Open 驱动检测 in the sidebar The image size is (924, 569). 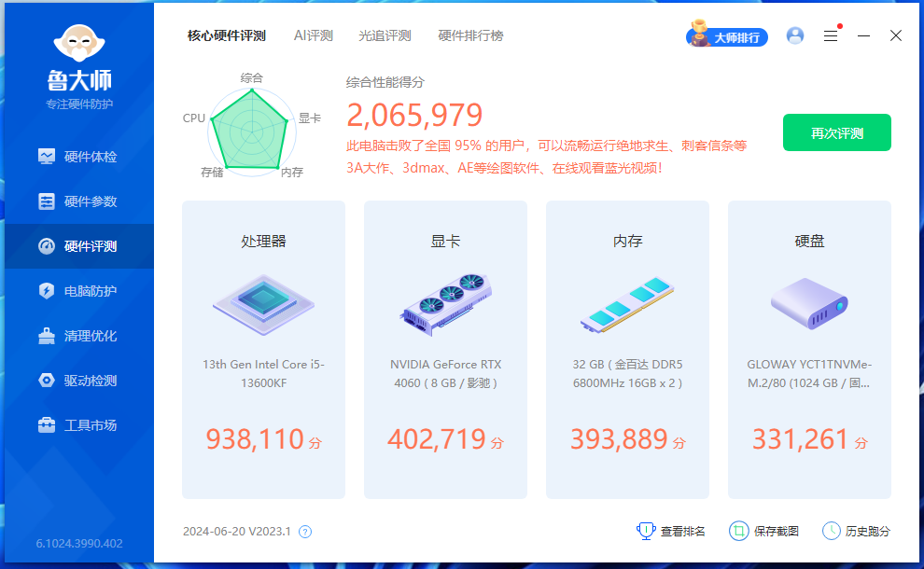[x=79, y=381]
